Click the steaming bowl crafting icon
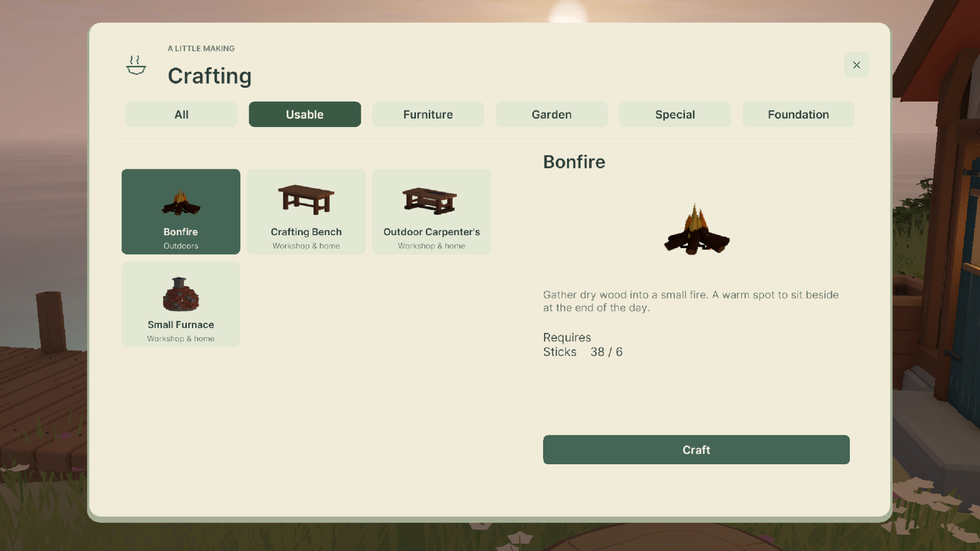The image size is (980, 551). [136, 65]
